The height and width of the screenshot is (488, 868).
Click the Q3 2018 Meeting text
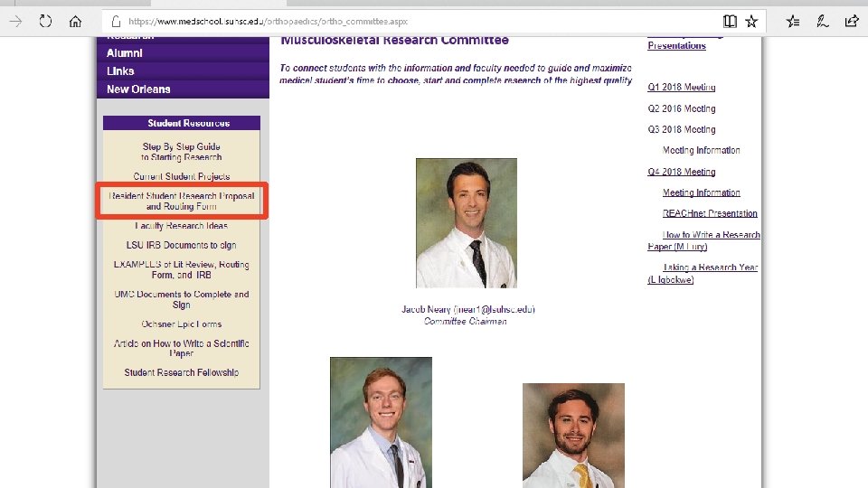[682, 129]
